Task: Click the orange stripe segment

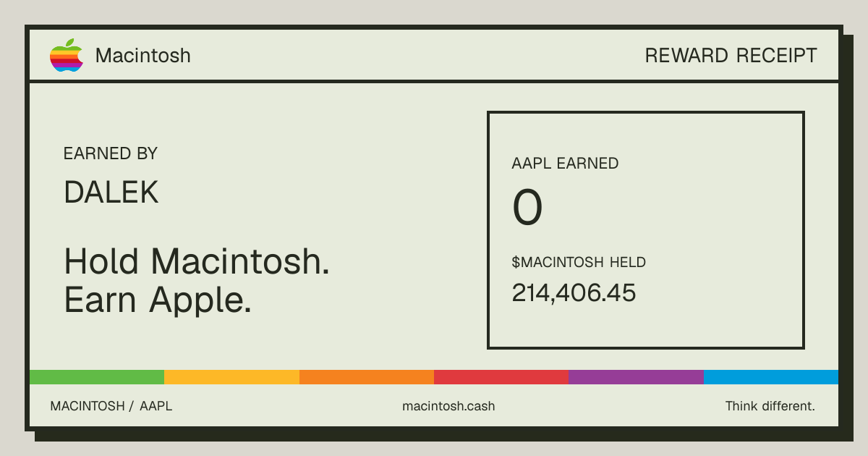Action: point(367,377)
